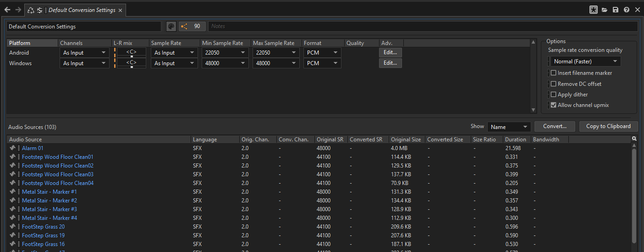The width and height of the screenshot is (644, 252).
Task: Click the Convert... button
Action: [555, 126]
